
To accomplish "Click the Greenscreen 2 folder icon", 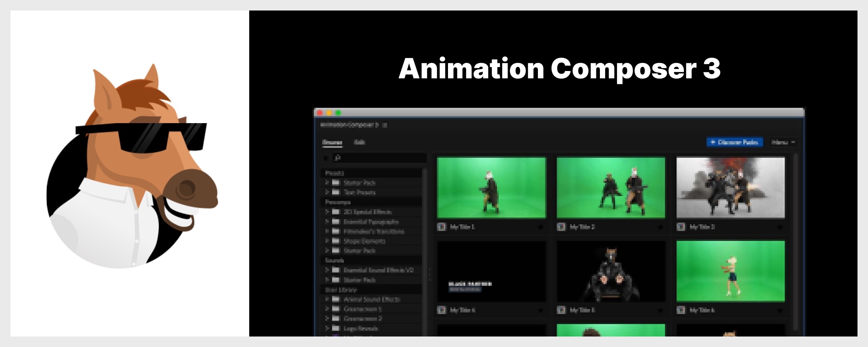I will point(336,318).
